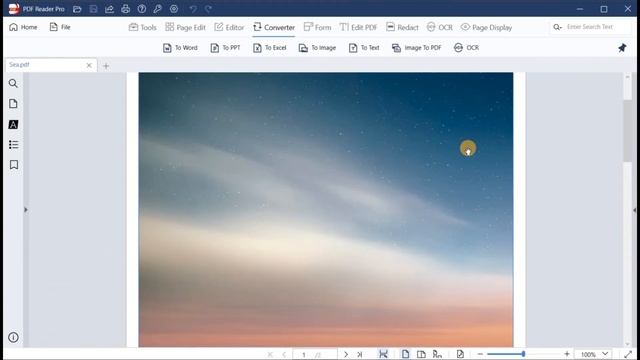
Task: Select two-page view mode
Action: point(421,354)
